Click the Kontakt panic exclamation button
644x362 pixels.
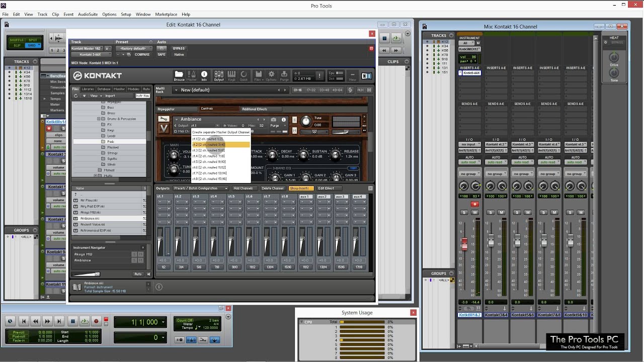[x=319, y=76]
